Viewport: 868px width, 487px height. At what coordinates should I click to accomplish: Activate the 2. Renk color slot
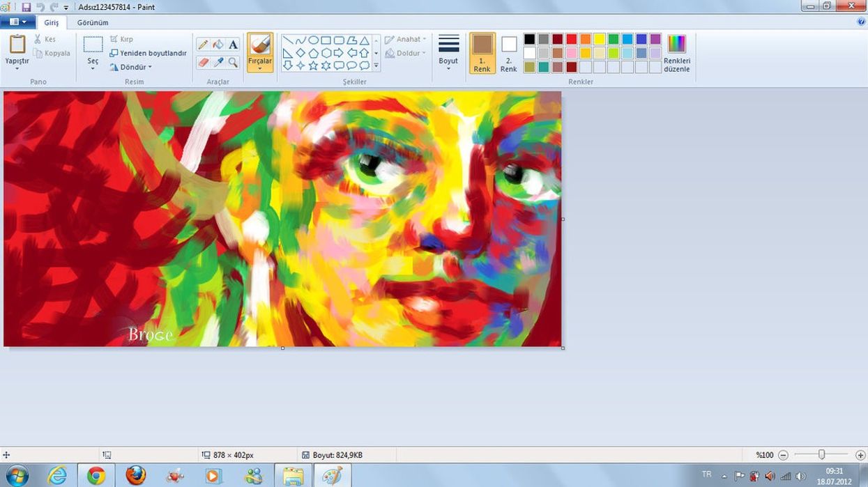tap(508, 52)
